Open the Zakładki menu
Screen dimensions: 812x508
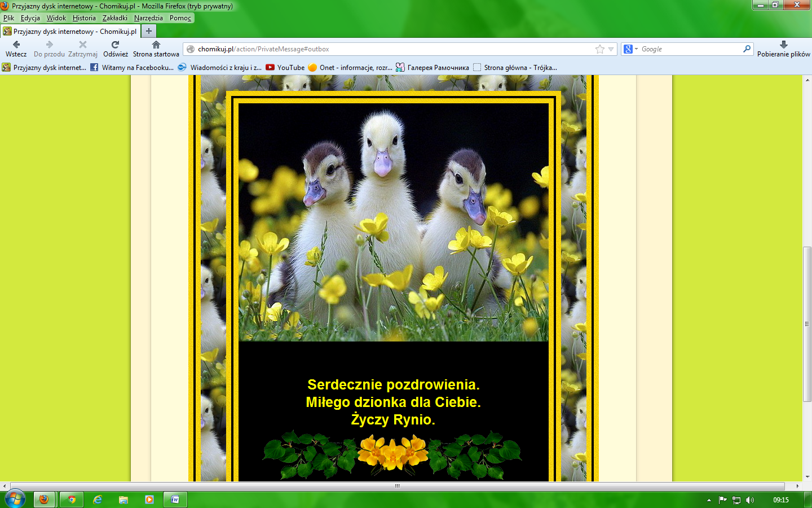point(114,18)
